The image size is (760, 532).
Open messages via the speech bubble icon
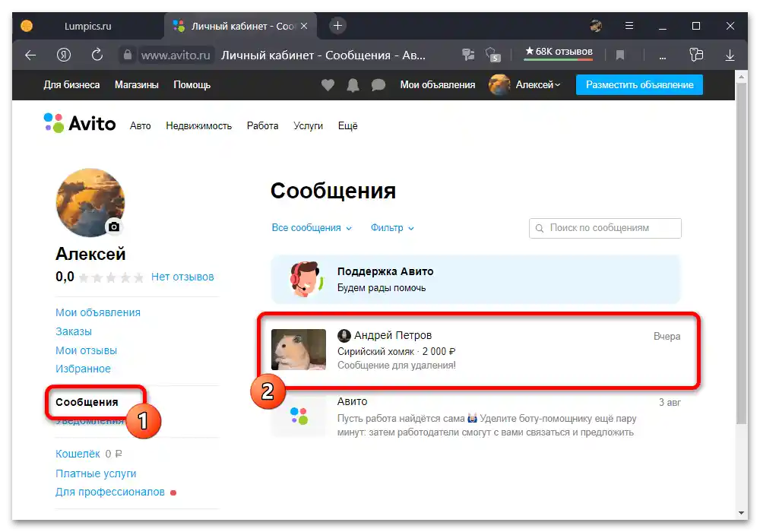378,85
